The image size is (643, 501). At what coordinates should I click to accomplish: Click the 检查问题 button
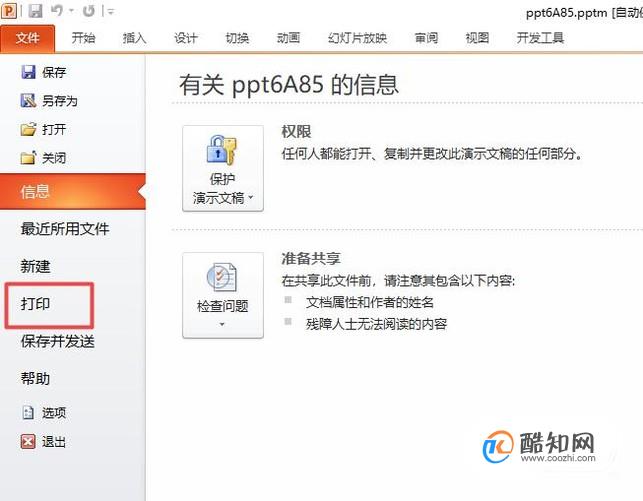(x=223, y=295)
